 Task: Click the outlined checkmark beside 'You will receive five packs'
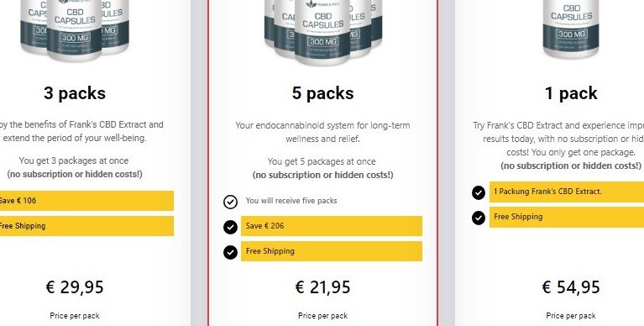pyautogui.click(x=230, y=202)
